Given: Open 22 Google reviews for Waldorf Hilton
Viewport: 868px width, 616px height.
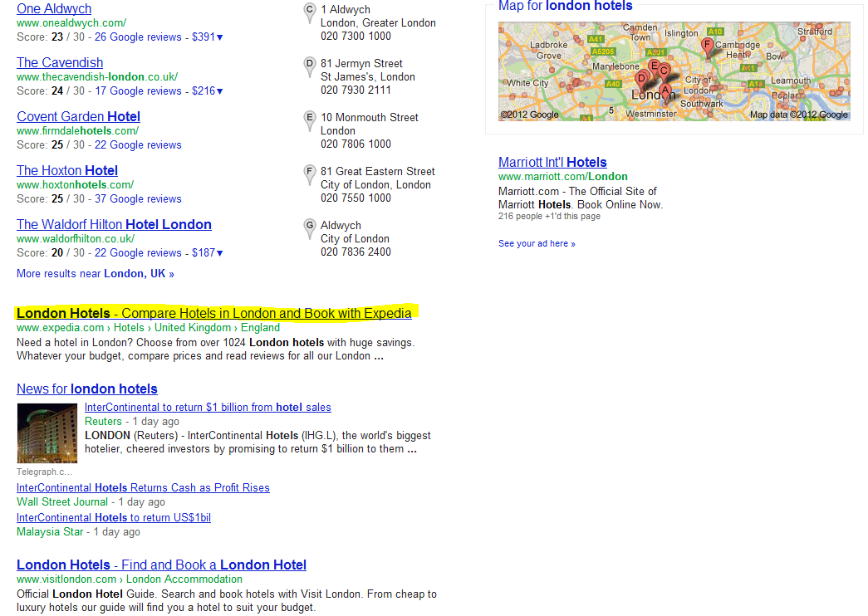Looking at the screenshot, I should [x=138, y=253].
